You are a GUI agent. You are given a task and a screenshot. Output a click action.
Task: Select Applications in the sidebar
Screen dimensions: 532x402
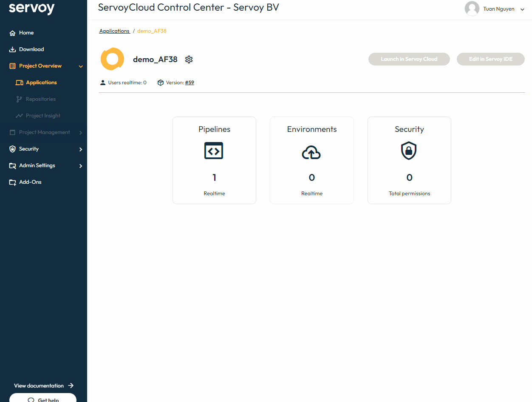pos(41,83)
